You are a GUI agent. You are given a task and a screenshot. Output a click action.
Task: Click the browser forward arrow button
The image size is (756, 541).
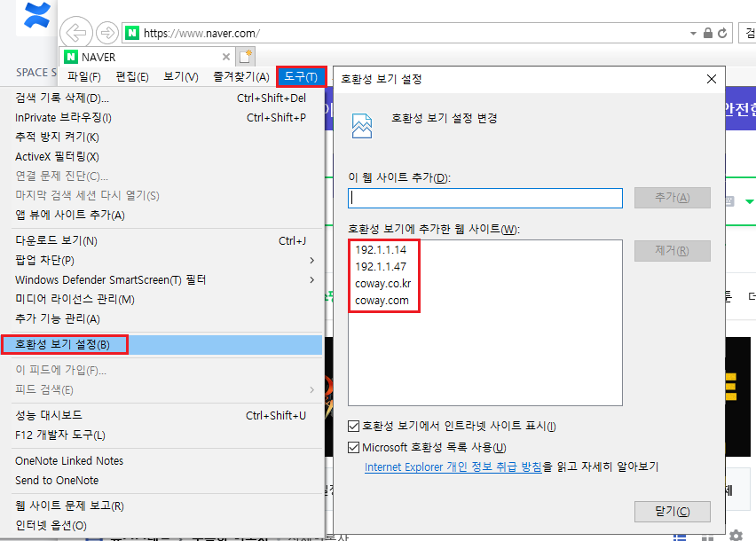[x=107, y=33]
